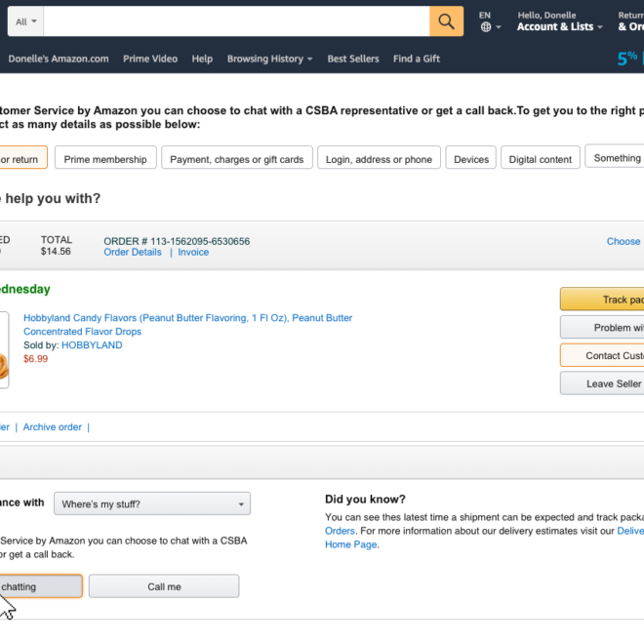This screenshot has height=644, width=644.
Task: Click the Choose link for the order
Action: pos(624,242)
